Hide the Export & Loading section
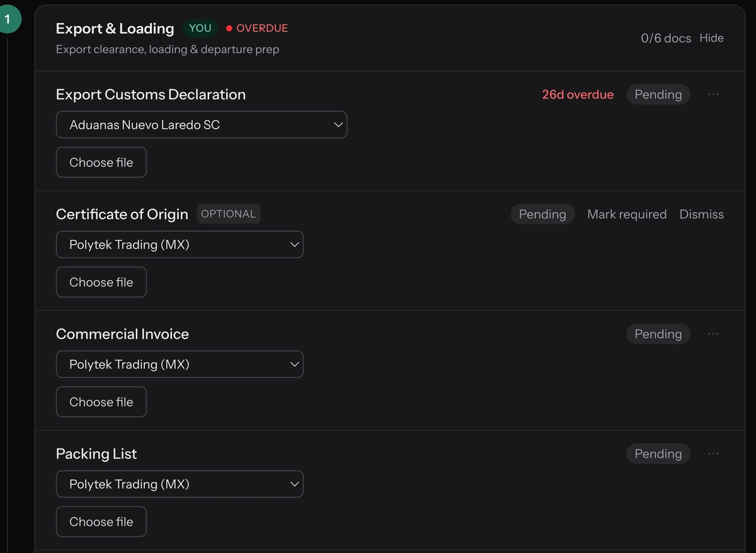The image size is (756, 553). (x=711, y=38)
